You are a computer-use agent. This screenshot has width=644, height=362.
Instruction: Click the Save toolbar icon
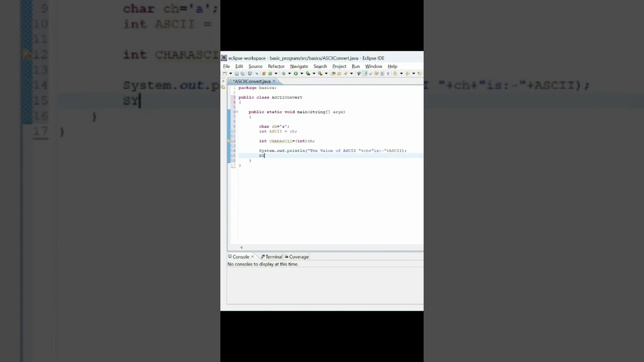pos(236,73)
